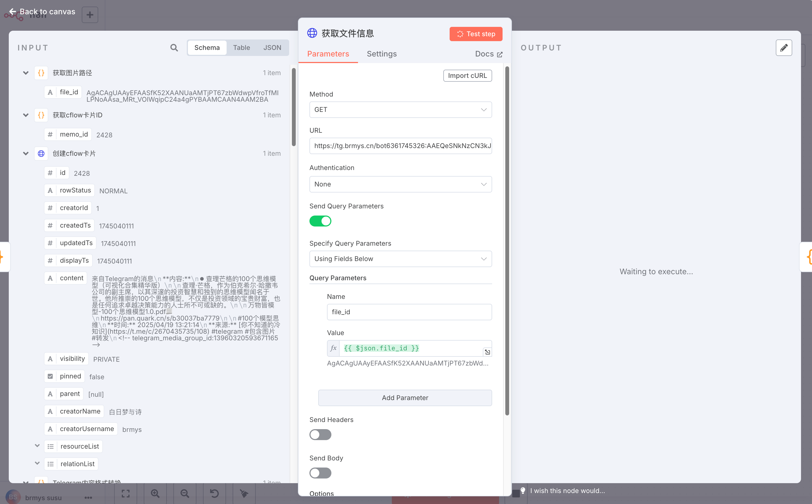The image size is (812, 504).
Task: Click the zoom out magnifier icon
Action: click(185, 493)
